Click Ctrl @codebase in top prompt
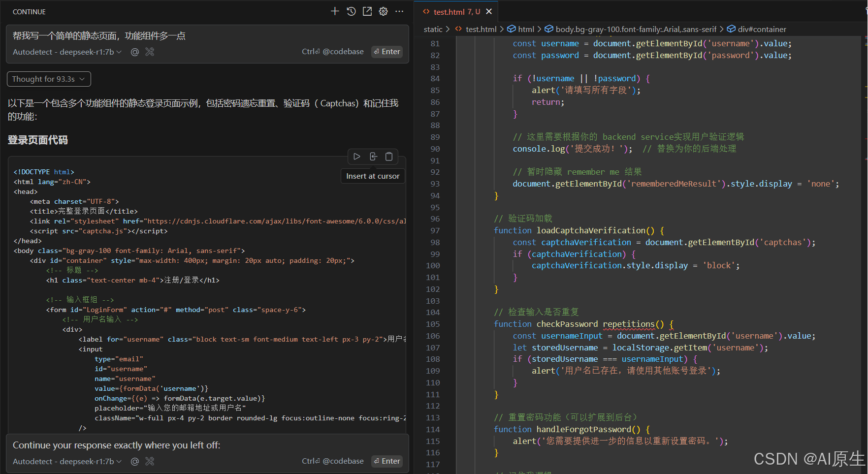Image resolution: width=868 pixels, height=474 pixels. (333, 52)
